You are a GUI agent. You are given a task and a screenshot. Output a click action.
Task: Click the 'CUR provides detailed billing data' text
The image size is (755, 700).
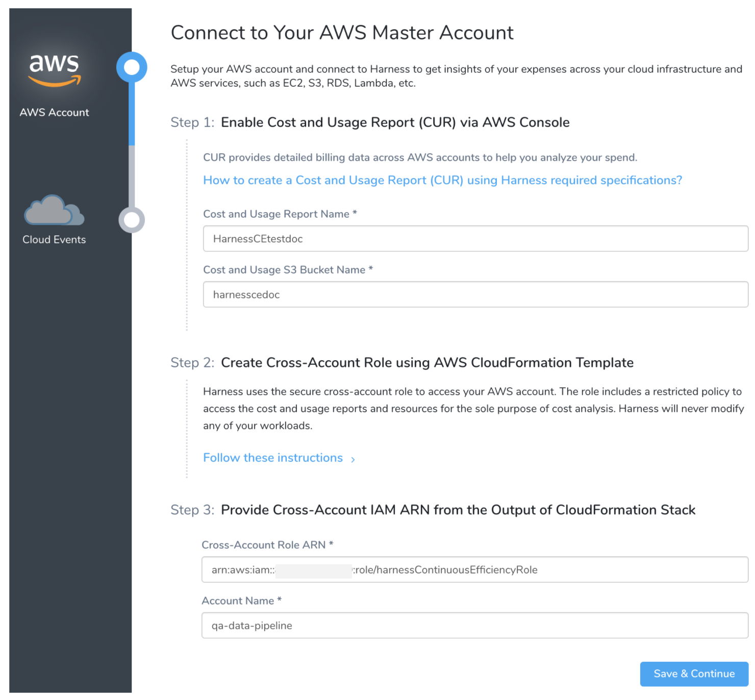[x=420, y=158]
